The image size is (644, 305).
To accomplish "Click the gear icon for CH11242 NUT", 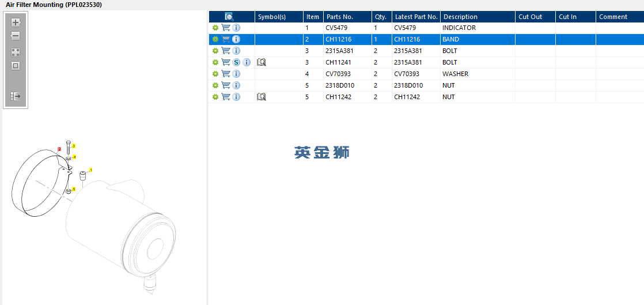I will tap(215, 97).
